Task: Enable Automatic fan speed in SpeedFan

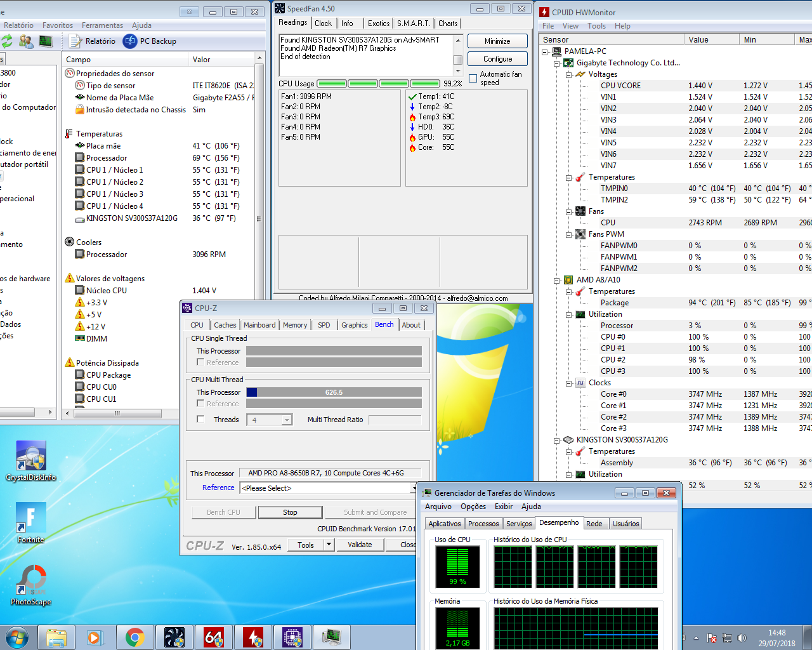Action: click(473, 79)
